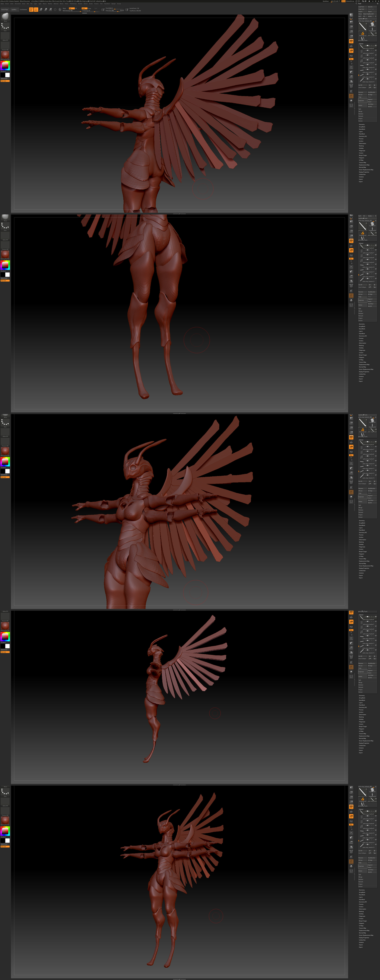
Task: Toggle the orange Menus button
Action: pyautogui.click(x=343, y=1)
